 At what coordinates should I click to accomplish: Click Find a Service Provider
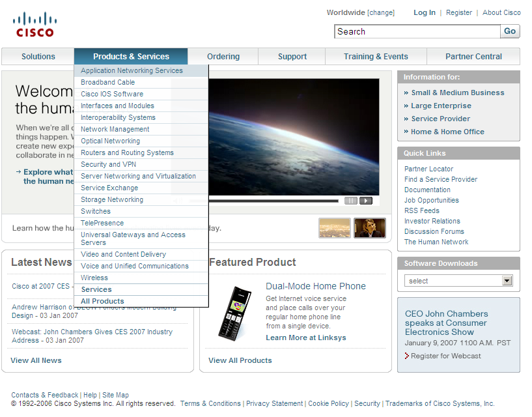tap(440, 179)
